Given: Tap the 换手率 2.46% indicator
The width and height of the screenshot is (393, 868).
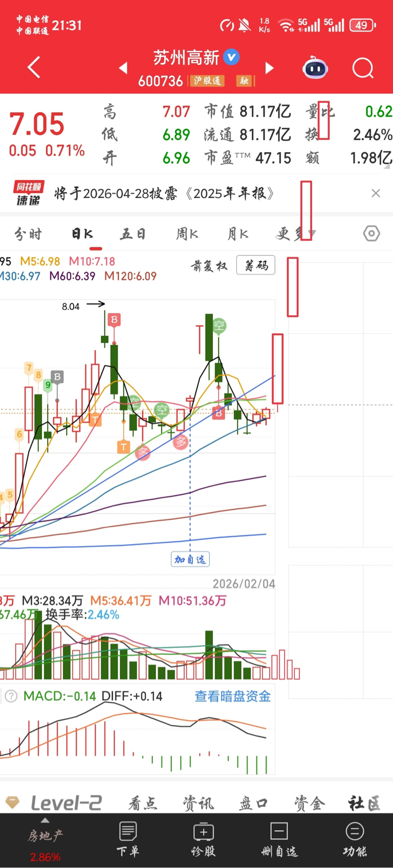Looking at the screenshot, I should 82,614.
